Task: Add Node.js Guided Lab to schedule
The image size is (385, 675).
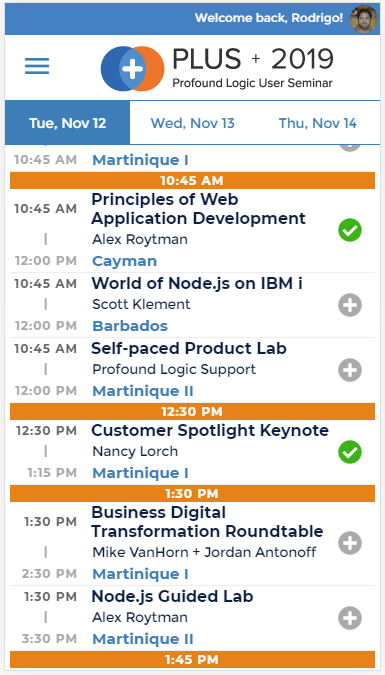Action: pos(350,618)
